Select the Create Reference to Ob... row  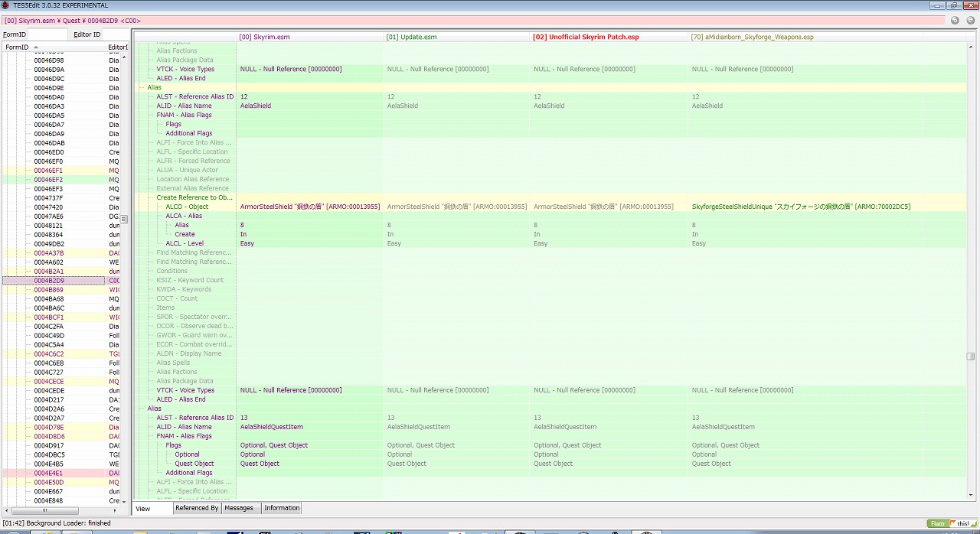click(x=194, y=197)
